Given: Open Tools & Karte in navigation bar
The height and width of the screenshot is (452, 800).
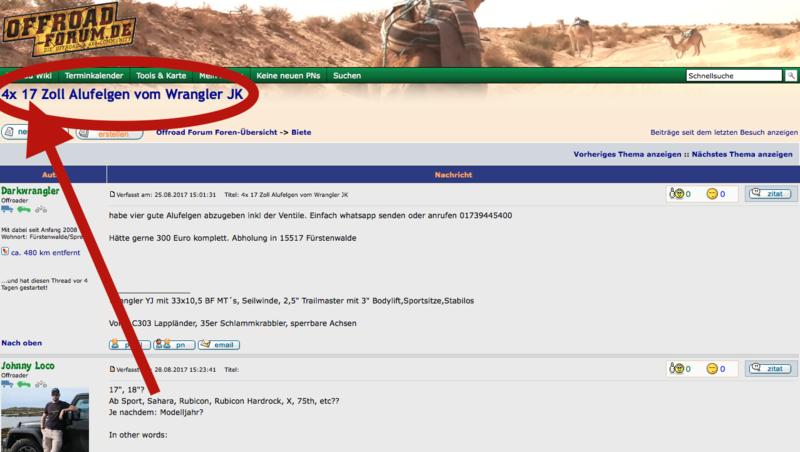Looking at the screenshot, I should click(x=161, y=76).
